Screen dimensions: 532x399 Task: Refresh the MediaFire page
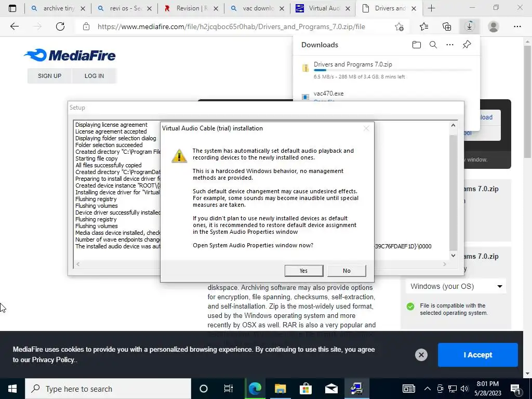[60, 26]
